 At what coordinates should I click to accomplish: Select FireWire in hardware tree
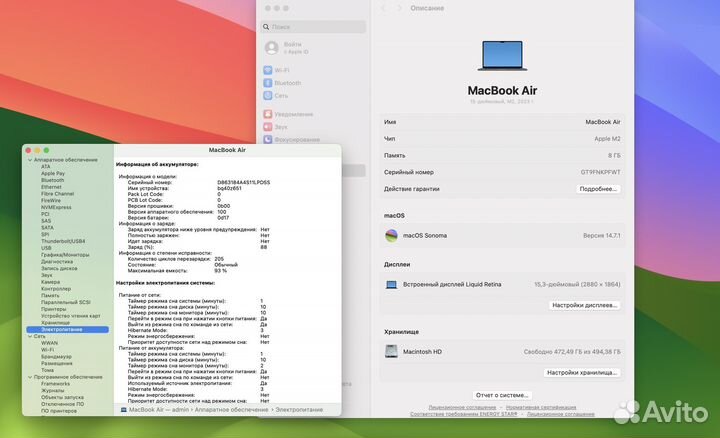click(x=51, y=201)
